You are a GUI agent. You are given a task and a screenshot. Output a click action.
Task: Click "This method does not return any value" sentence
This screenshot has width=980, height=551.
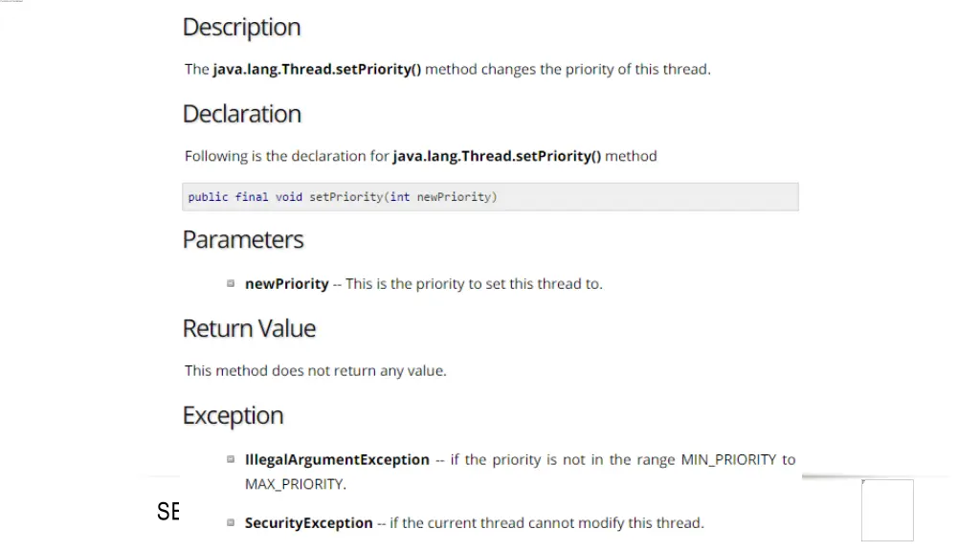tap(316, 370)
